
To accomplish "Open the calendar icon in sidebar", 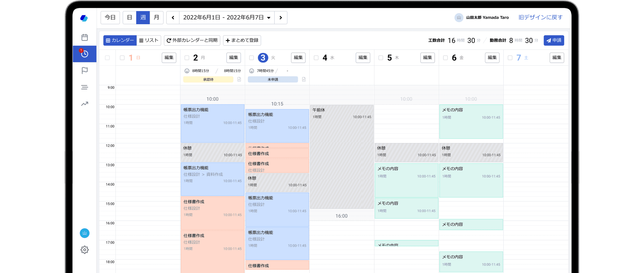I will tap(84, 37).
